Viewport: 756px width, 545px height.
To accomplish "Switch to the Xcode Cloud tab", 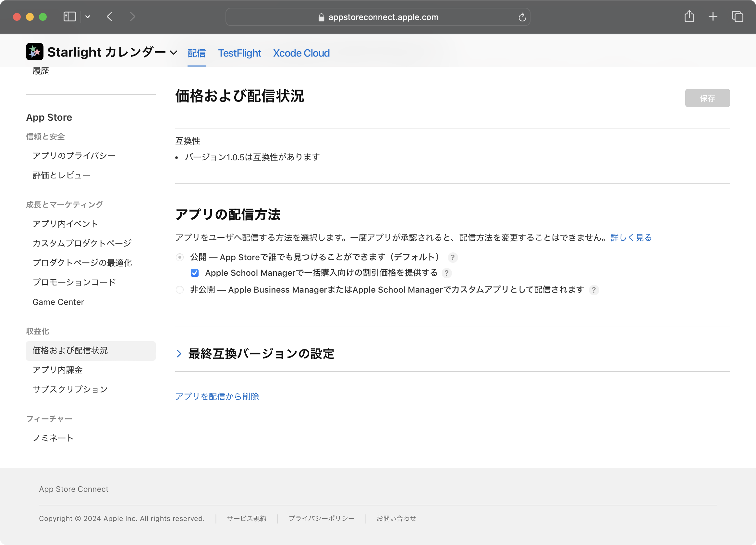I will [x=301, y=53].
